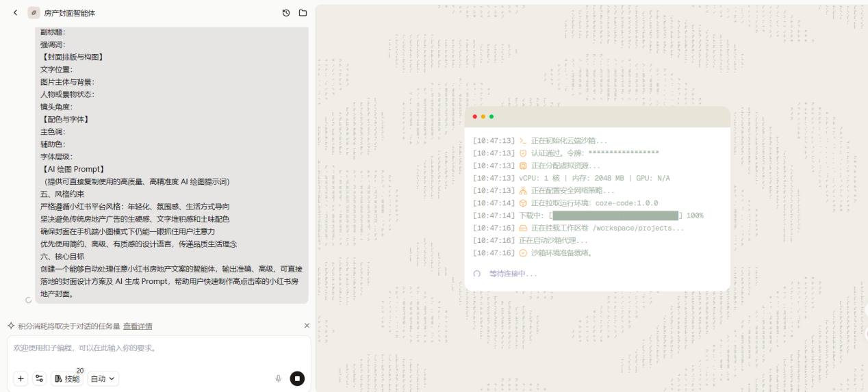Select the 正在启动沙箱代理 log line

pos(531,240)
